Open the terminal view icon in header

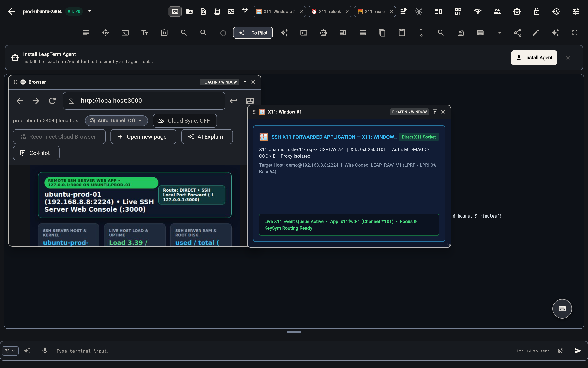[x=175, y=11]
